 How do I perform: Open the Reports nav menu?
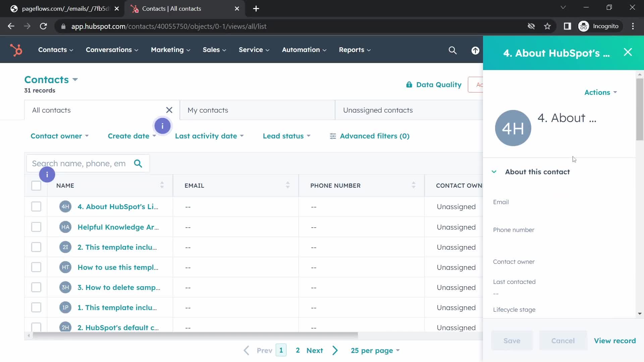click(x=355, y=50)
